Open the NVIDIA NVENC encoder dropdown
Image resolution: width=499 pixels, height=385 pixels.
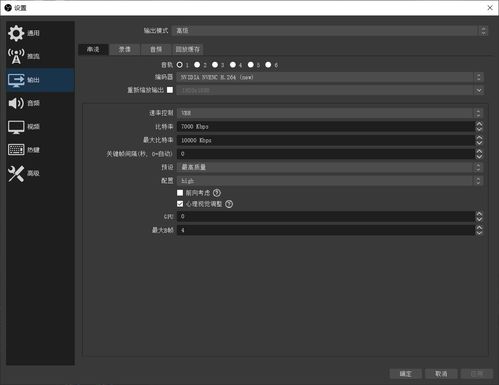330,77
